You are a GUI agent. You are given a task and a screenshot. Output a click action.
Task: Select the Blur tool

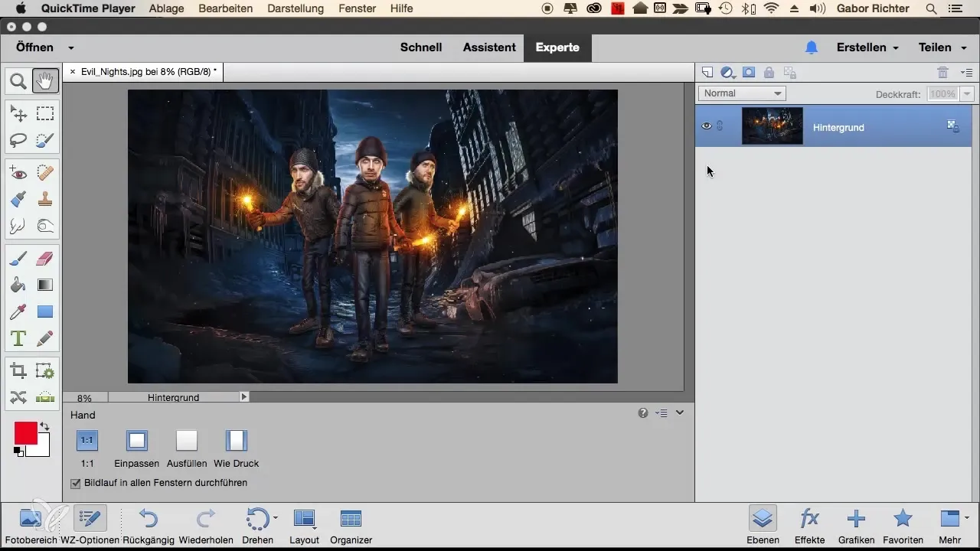click(18, 226)
